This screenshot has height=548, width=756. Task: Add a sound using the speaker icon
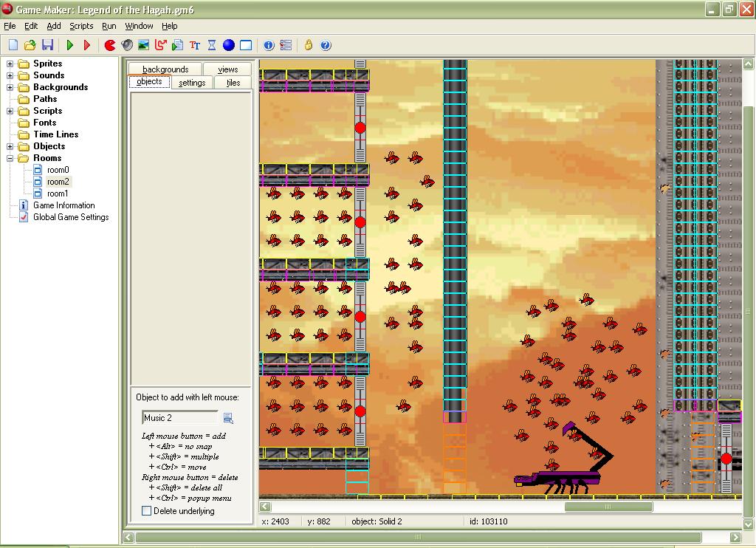(127, 45)
